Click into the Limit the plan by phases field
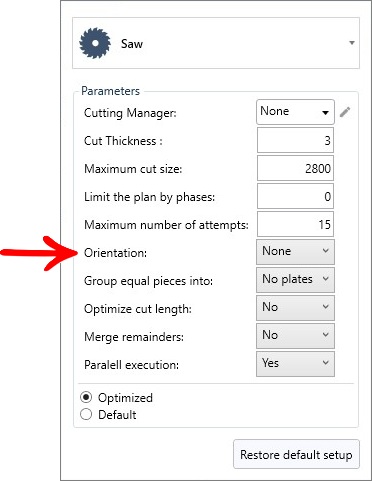 (x=295, y=196)
